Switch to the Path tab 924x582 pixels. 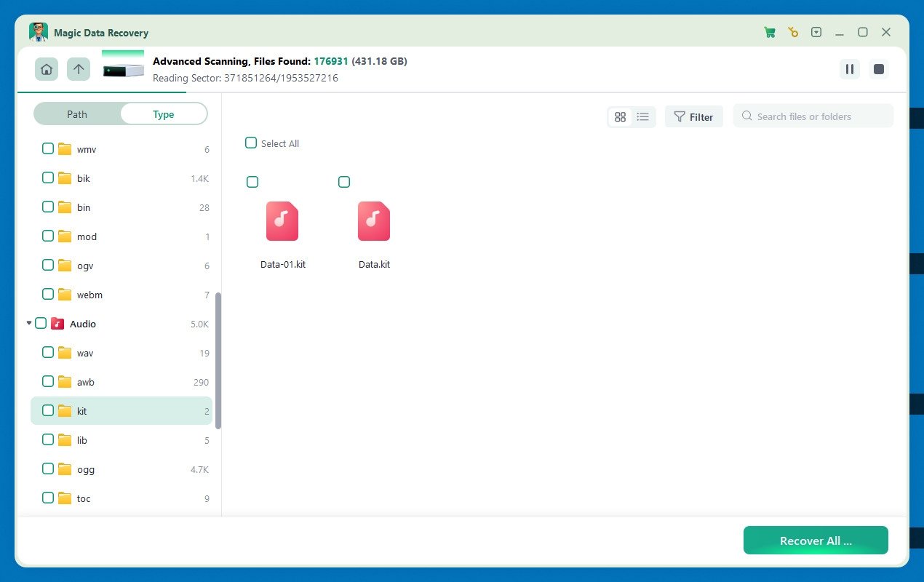tap(76, 114)
